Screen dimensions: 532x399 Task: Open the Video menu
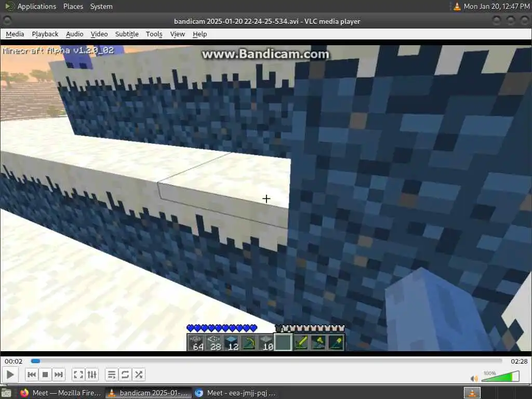point(99,34)
